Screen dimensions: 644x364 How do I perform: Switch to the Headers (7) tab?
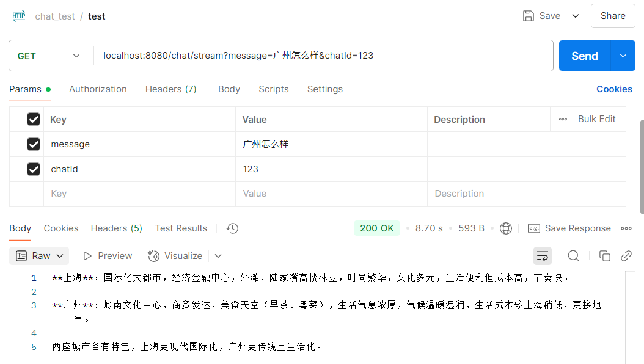click(x=171, y=89)
